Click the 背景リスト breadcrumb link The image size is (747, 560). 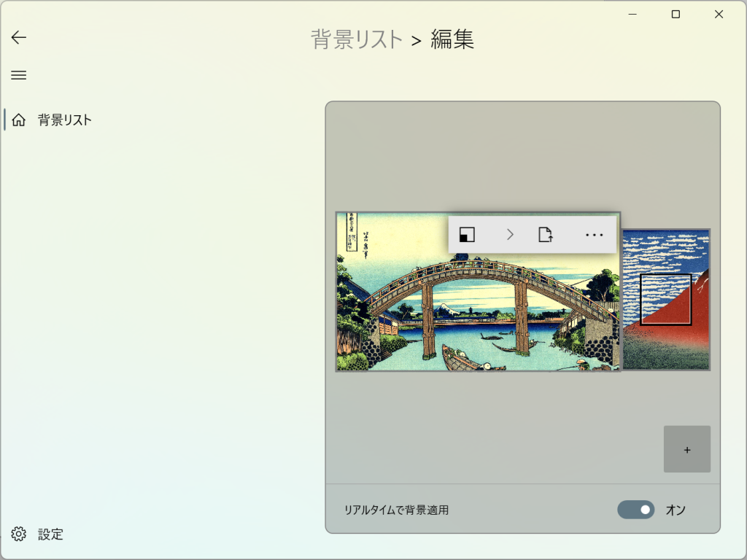point(357,39)
